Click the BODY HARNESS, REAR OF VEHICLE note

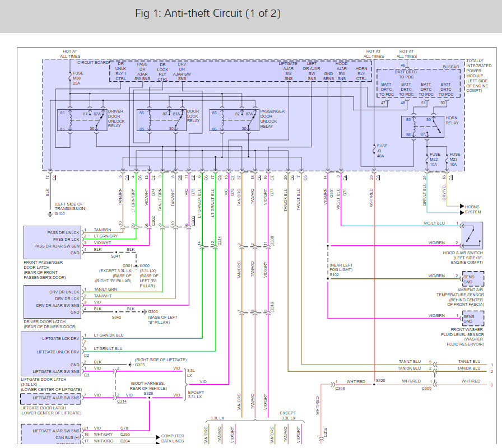(x=148, y=386)
